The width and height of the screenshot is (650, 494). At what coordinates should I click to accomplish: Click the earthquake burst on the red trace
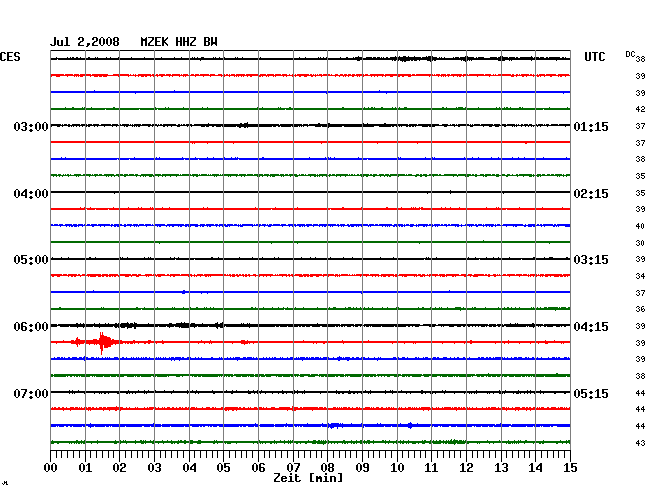tap(102, 342)
